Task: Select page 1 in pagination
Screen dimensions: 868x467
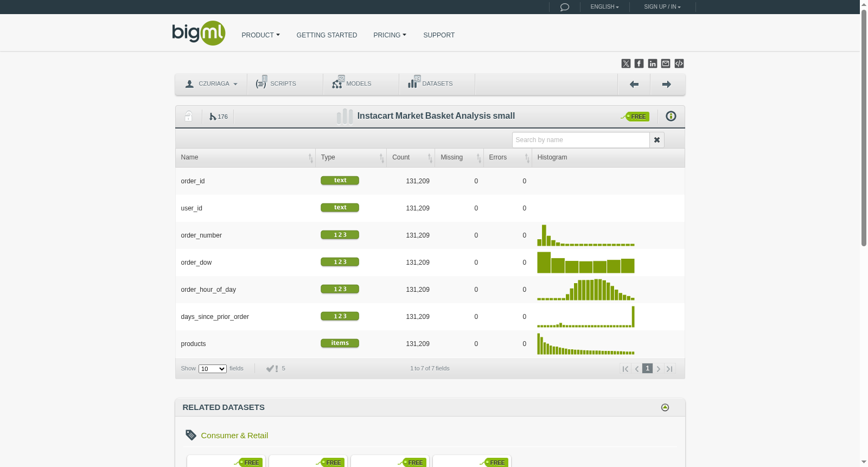Action: (x=648, y=368)
